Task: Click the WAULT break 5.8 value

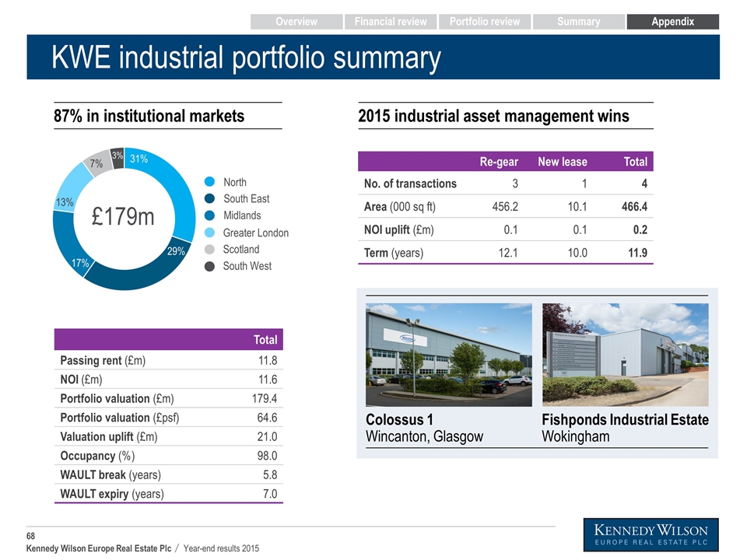Action: point(270,474)
